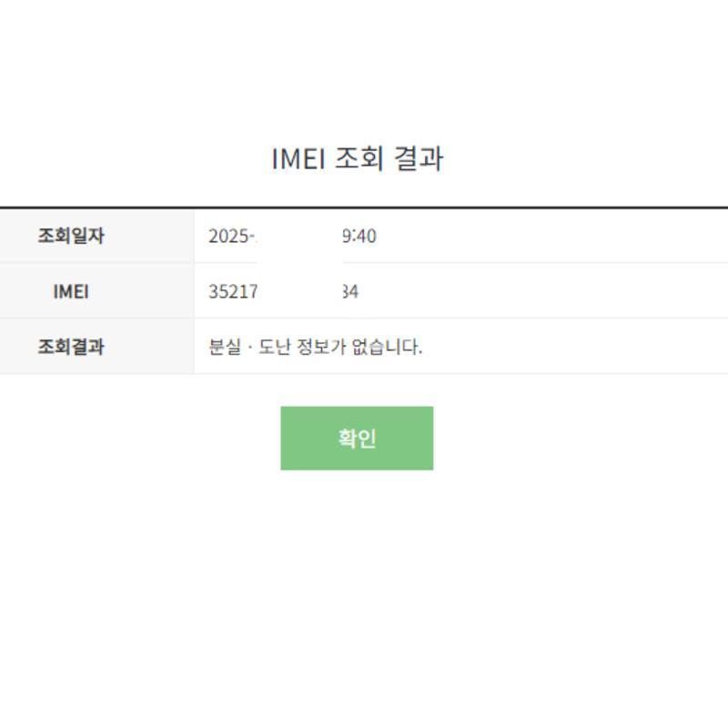Click the word IMEI in the heading

click(299, 158)
